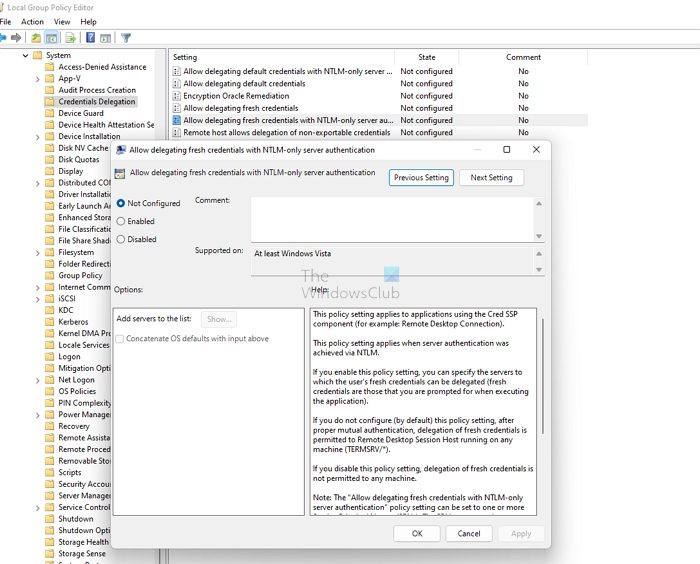Click the Group Policy folder icon
The width and height of the screenshot is (700, 564).
pyautogui.click(x=50, y=275)
